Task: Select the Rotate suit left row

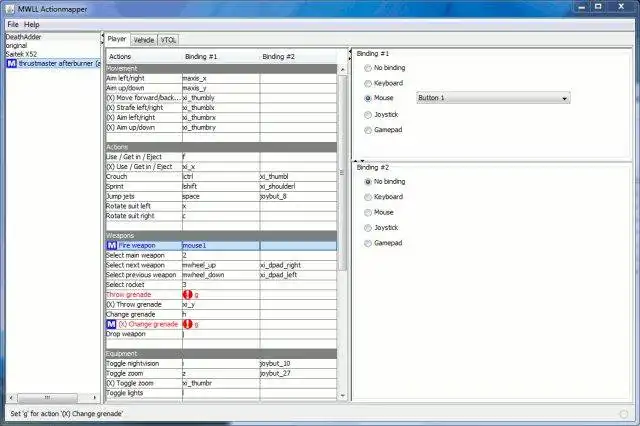Action: (x=221, y=206)
